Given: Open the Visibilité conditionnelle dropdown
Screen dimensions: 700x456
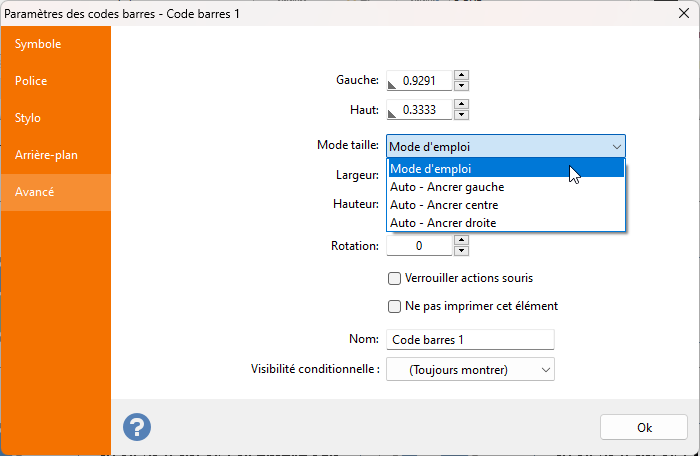Looking at the screenshot, I should tap(546, 370).
